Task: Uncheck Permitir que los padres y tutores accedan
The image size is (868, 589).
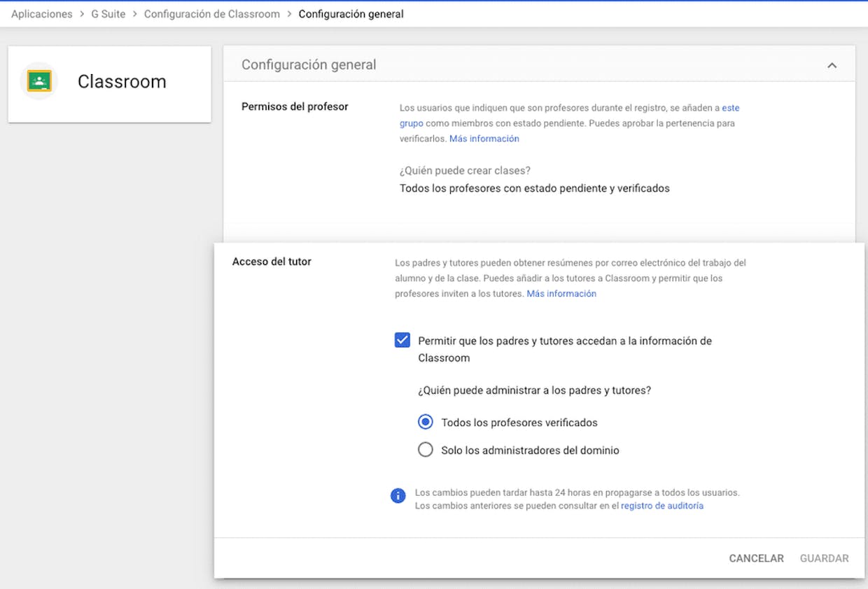Action: [402, 341]
